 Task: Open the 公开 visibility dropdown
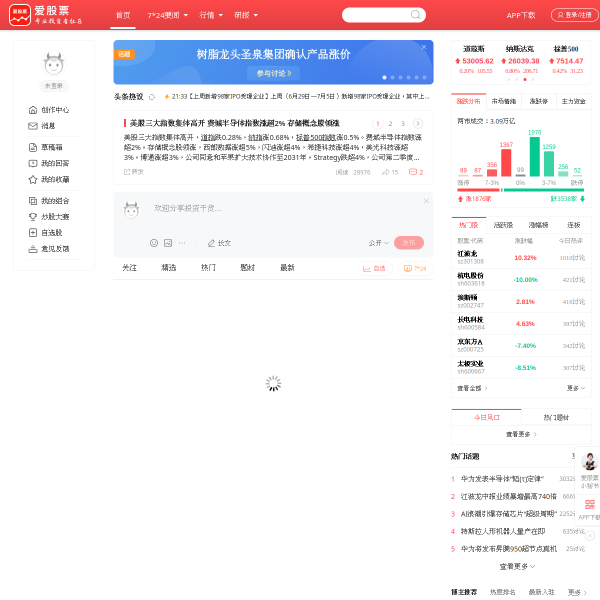click(378, 243)
